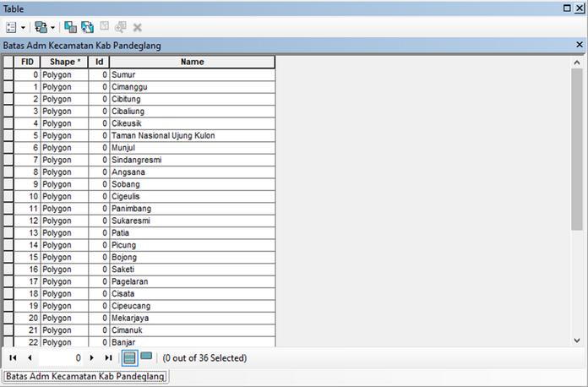Click the Name cell 'Cipeucang'

pos(193,306)
